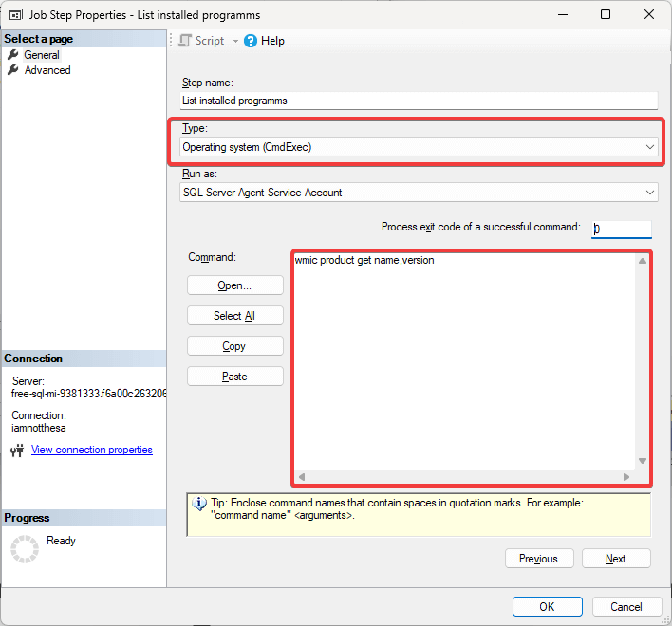Click the progress spinner indicator
Screen dimensions: 672x626
pos(25,549)
